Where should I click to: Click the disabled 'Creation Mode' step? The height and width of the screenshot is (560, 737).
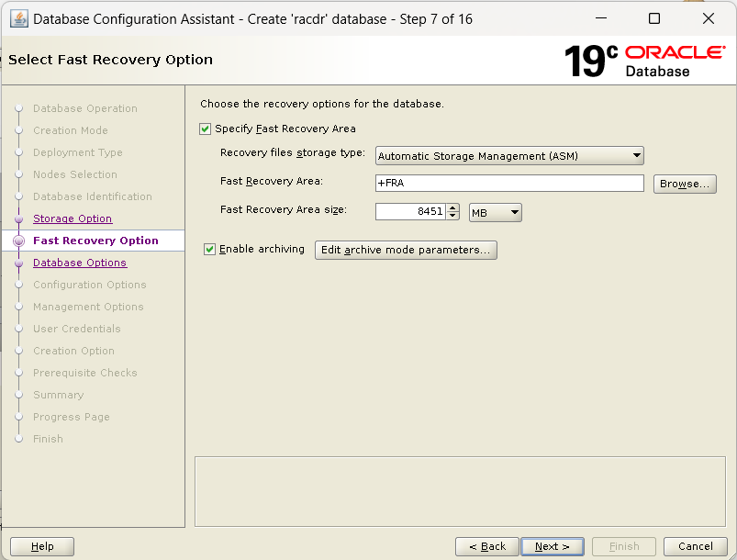coord(71,130)
